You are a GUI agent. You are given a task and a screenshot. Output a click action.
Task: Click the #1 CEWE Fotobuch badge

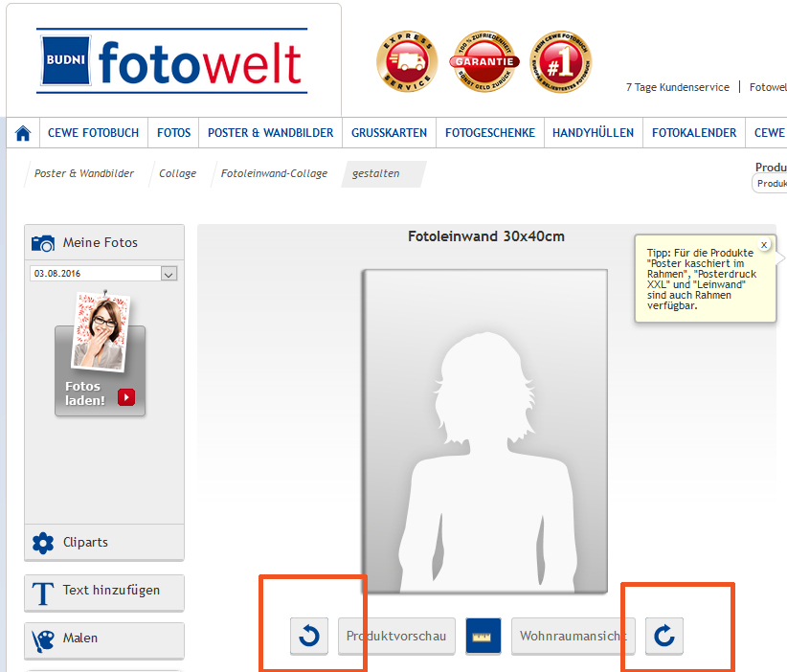(x=561, y=61)
